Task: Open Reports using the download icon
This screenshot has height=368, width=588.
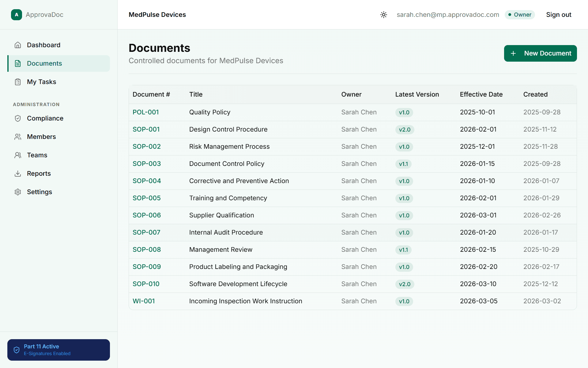Action: pos(18,173)
